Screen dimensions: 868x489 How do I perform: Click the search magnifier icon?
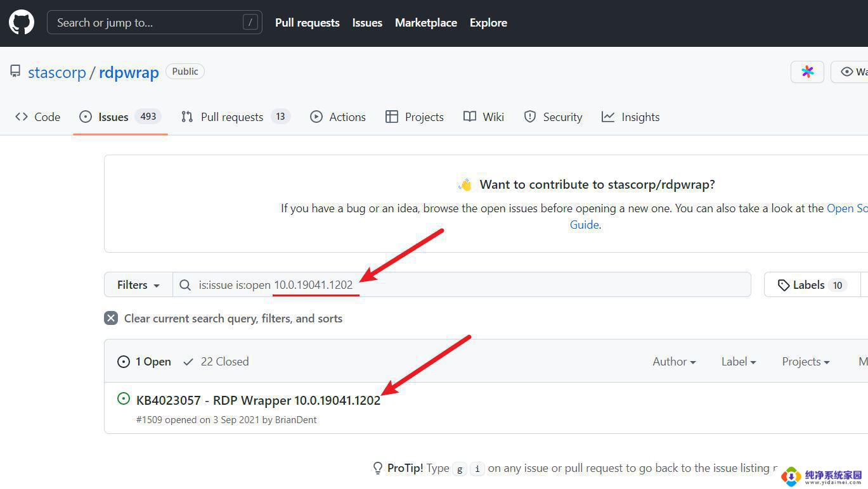pos(185,285)
